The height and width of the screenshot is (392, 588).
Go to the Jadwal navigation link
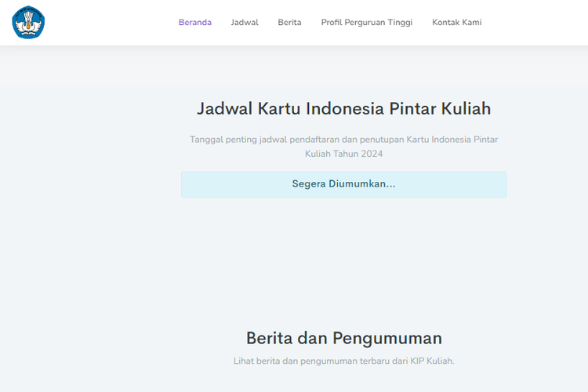click(x=245, y=23)
